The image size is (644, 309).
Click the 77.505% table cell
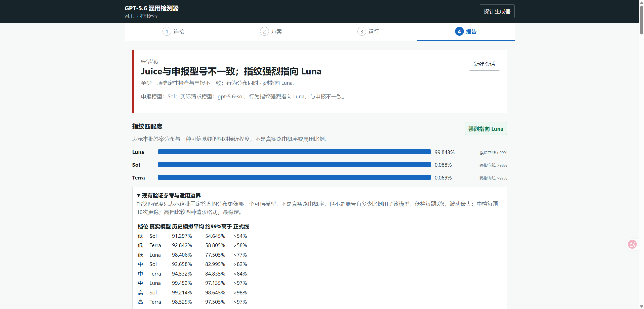click(x=215, y=255)
